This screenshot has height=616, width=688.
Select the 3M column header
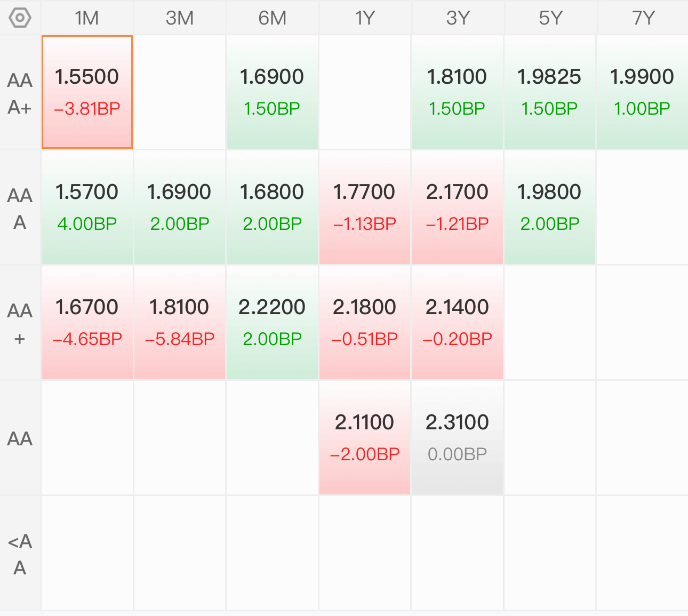[180, 18]
